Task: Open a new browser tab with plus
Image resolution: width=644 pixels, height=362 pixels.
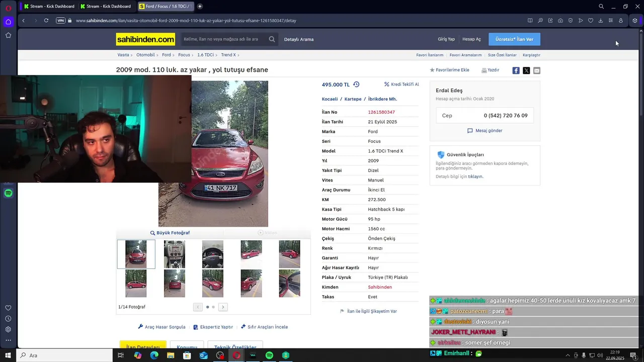Action: pyautogui.click(x=200, y=7)
